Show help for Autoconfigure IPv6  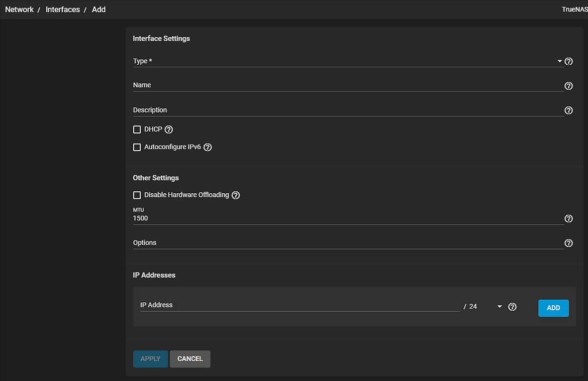coord(208,147)
